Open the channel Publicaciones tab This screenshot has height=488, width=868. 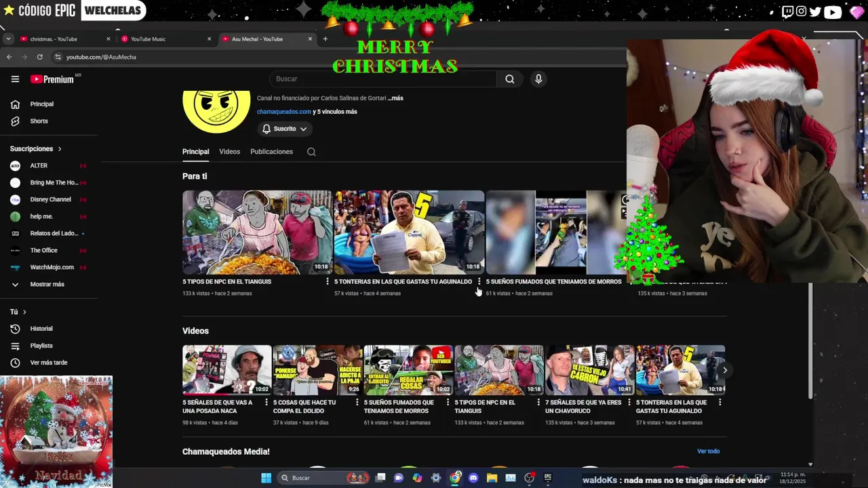click(271, 152)
